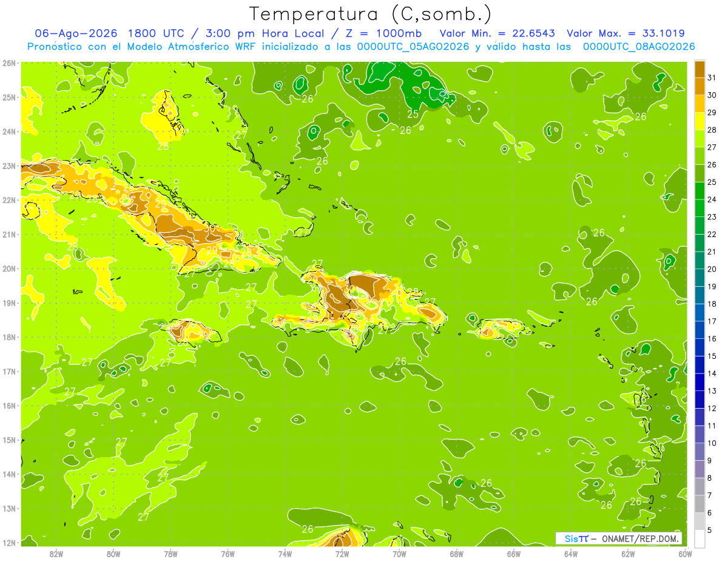
Task: Click the '0000UTC_08AGO2026' valid-until timestamp
Action: tap(639, 47)
